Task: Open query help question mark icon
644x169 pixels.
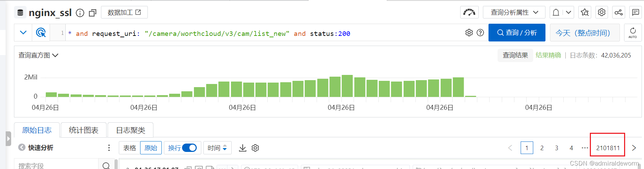Action: [x=480, y=32]
